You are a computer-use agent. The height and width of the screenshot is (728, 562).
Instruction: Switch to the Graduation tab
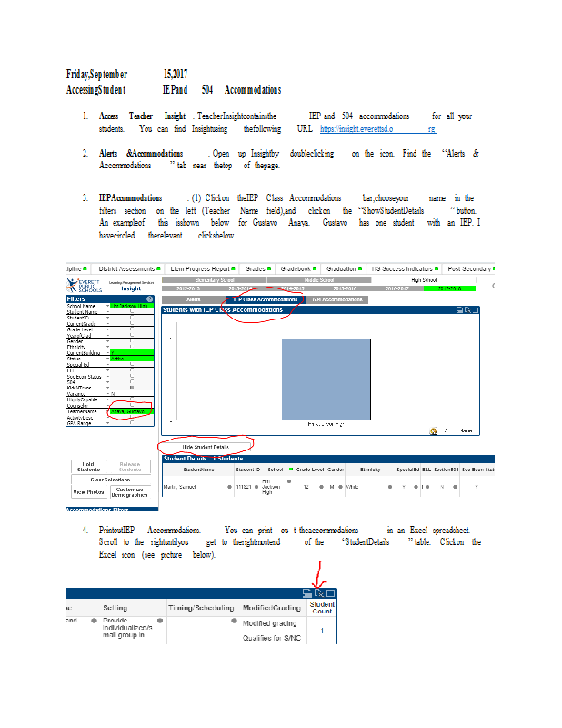(343, 268)
